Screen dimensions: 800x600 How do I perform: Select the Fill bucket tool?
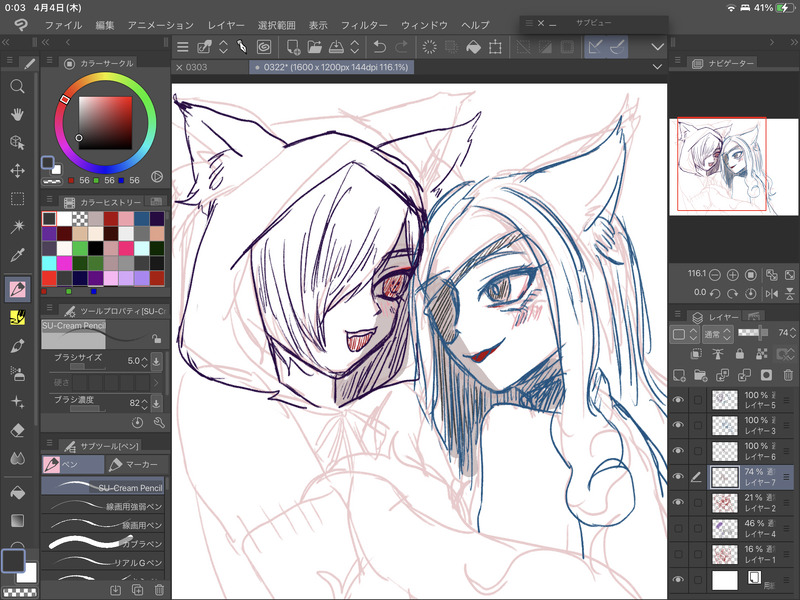pos(17,493)
